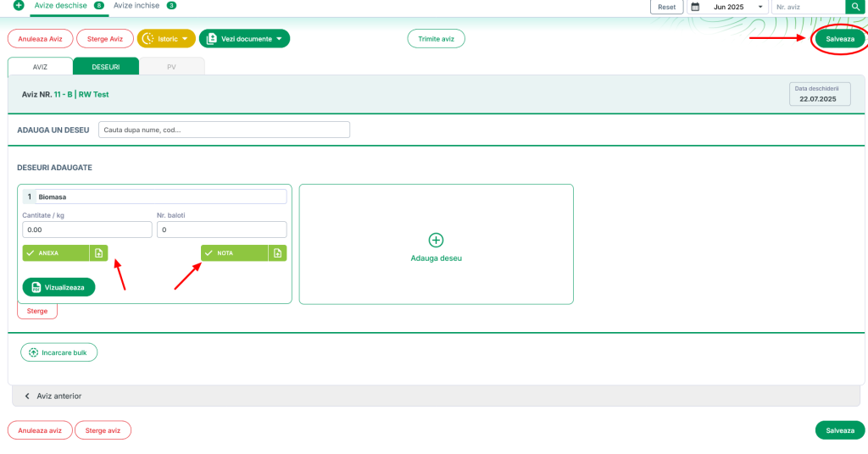Switch to the AVIZ tab
This screenshot has height=454, width=868.
point(40,66)
